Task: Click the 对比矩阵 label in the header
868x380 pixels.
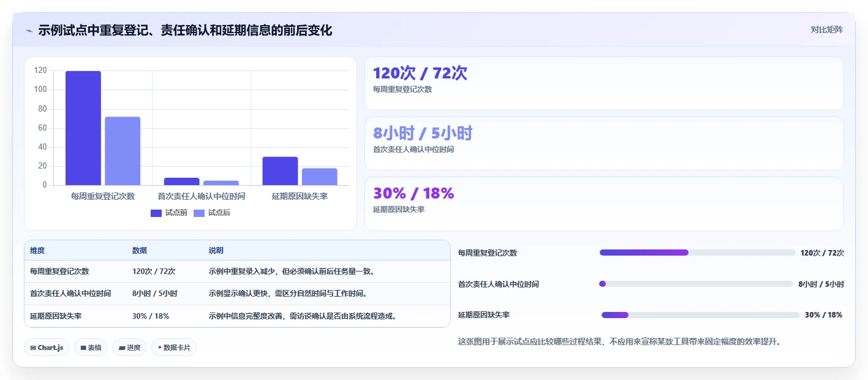Action: point(826,29)
